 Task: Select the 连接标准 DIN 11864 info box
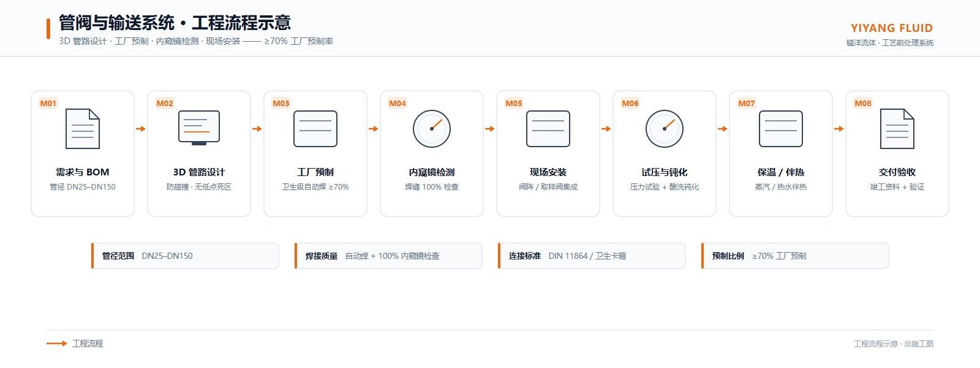pyautogui.click(x=592, y=256)
